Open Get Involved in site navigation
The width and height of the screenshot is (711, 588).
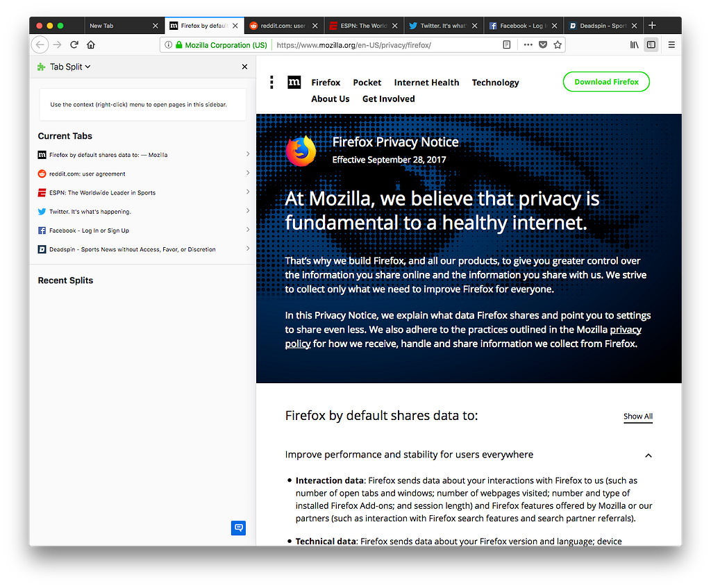tap(388, 99)
